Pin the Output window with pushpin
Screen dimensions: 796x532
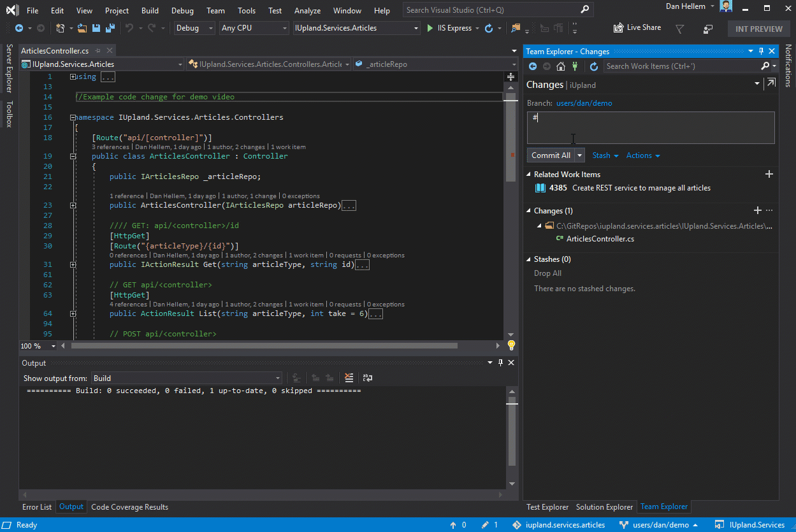tap(500, 363)
